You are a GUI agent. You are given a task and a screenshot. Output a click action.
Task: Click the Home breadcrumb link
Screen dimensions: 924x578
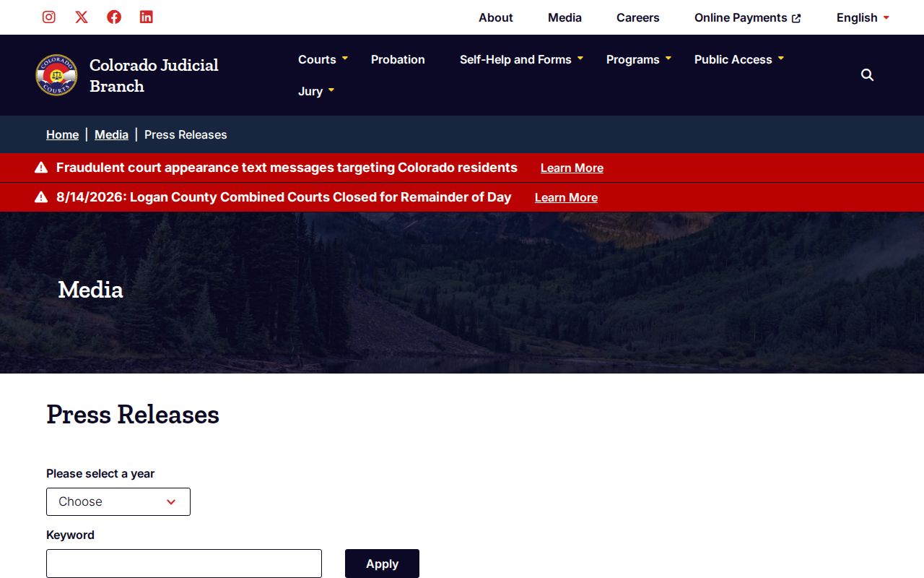62,134
